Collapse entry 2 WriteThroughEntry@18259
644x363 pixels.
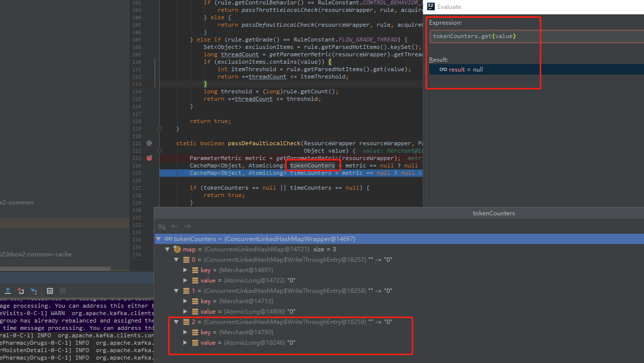pyautogui.click(x=176, y=322)
